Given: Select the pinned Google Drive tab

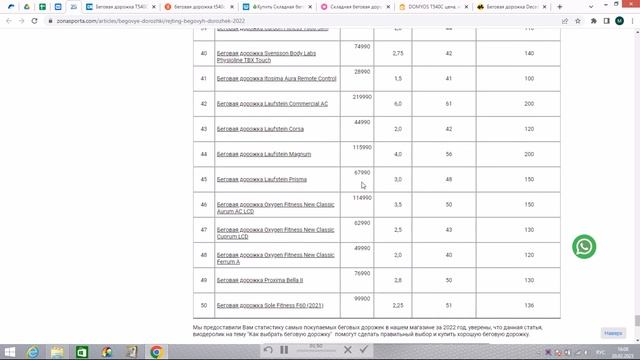Looking at the screenshot, I should (27, 7).
